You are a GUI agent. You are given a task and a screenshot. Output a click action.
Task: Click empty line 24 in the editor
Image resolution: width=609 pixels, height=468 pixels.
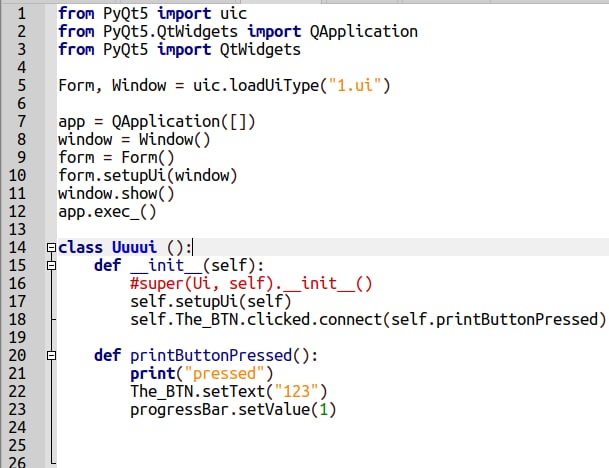[x=330, y=428]
